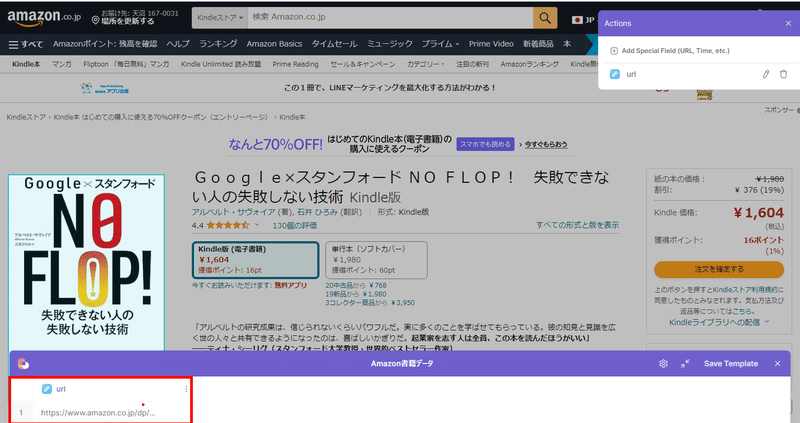Click 19新品から ¥1,980 link
Screen dimensions: 800x423
pos(356,294)
